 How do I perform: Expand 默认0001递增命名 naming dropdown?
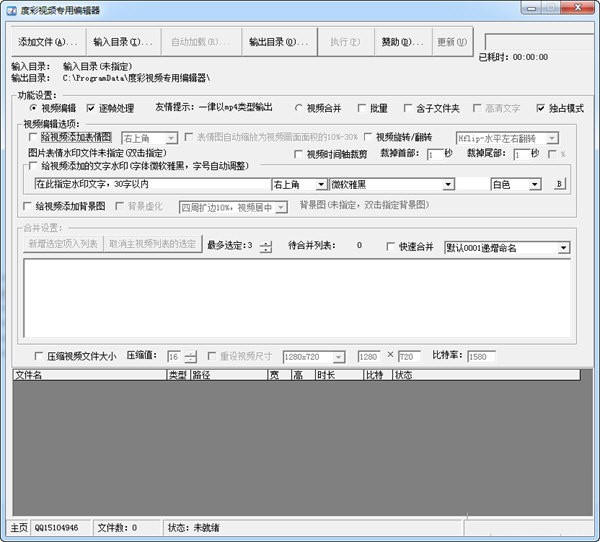pos(564,247)
